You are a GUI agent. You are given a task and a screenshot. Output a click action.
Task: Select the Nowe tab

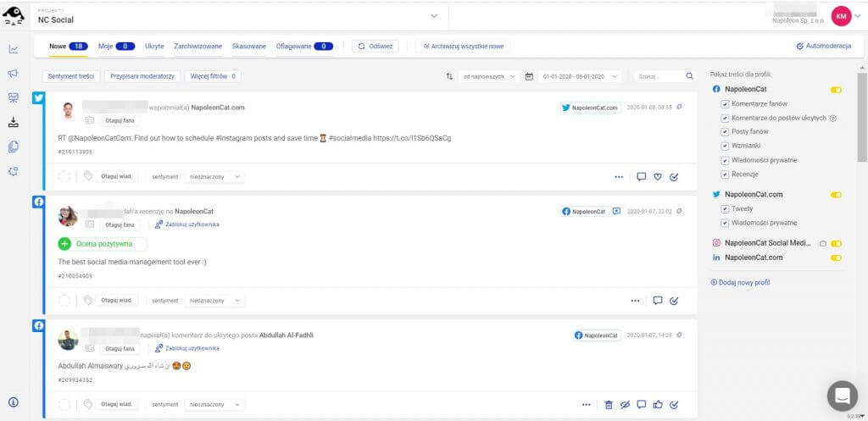(x=68, y=47)
